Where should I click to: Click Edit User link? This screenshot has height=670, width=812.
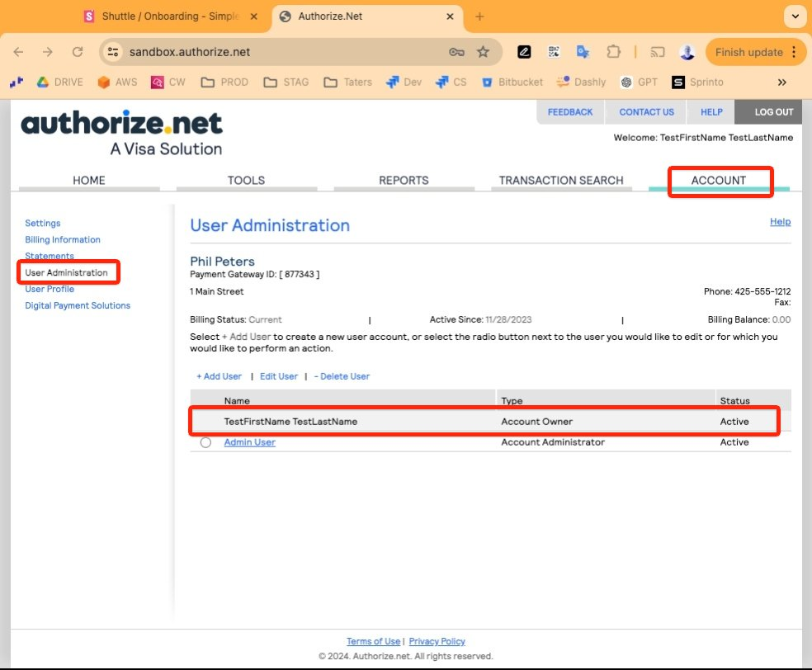[x=279, y=376]
